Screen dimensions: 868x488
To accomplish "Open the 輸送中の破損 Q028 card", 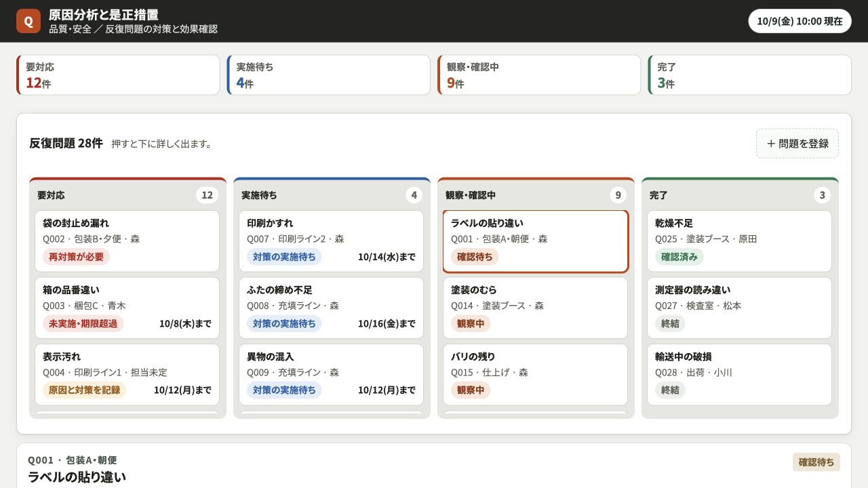I will (740, 375).
